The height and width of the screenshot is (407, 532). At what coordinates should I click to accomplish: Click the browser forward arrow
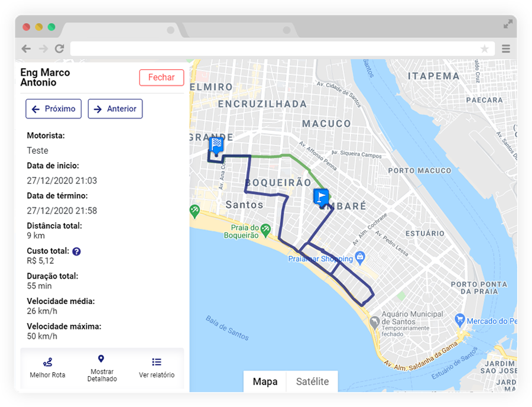click(43, 49)
